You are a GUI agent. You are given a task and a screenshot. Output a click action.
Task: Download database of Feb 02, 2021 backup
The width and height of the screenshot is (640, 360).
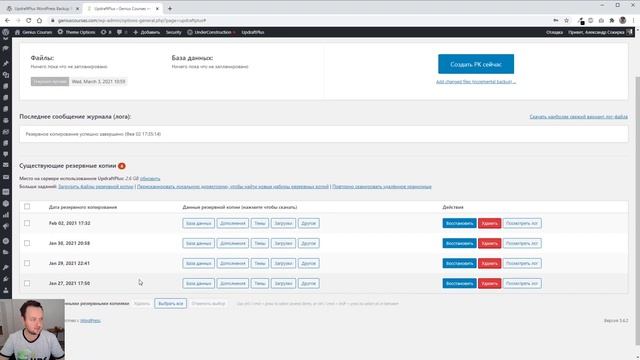coord(198,223)
